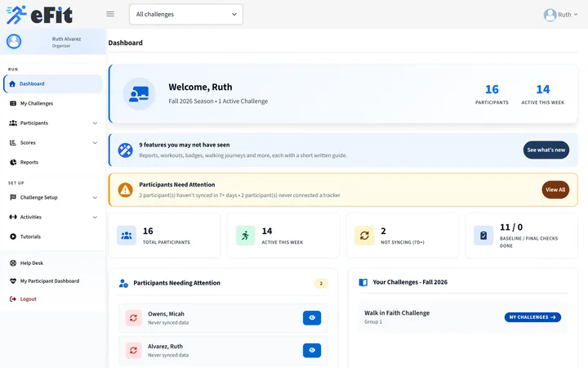This screenshot has width=588, height=368.
Task: Click the Challenge Setup flag icon
Action: coord(13,197)
